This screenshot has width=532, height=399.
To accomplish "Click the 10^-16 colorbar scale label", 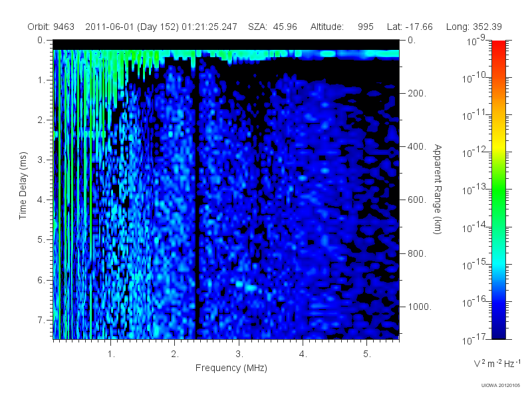I will pos(473,301).
